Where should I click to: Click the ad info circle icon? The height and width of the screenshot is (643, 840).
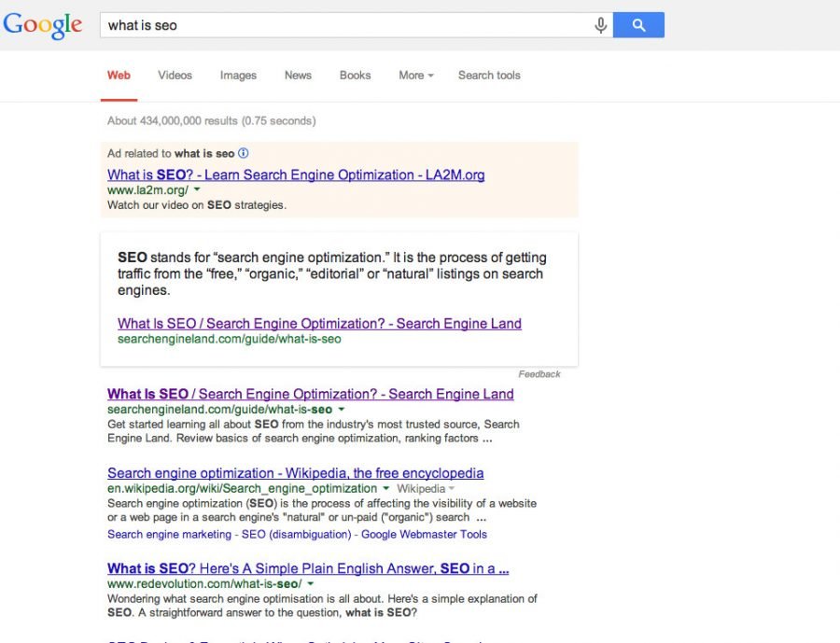tap(244, 153)
